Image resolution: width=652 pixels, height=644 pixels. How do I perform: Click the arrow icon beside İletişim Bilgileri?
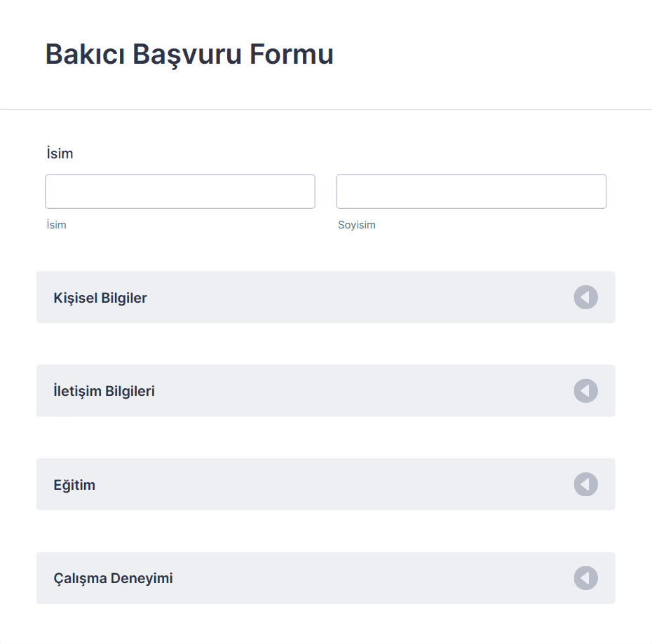585,391
